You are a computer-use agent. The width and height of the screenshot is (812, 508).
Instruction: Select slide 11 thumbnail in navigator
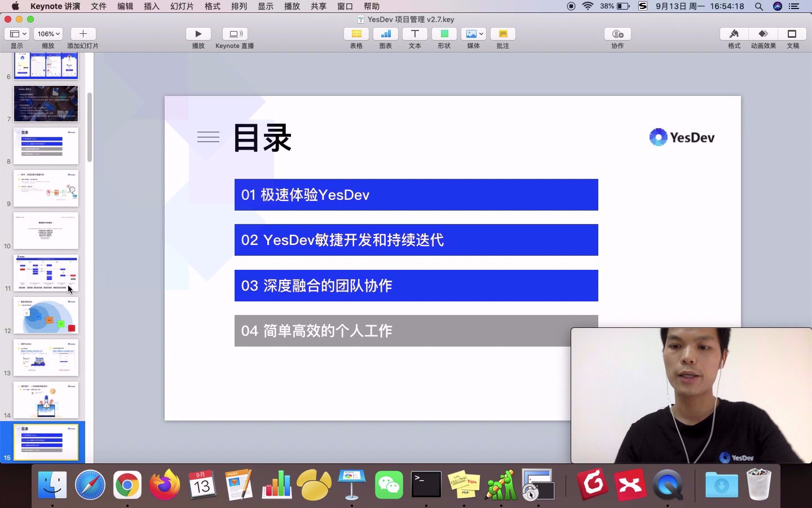tap(46, 273)
